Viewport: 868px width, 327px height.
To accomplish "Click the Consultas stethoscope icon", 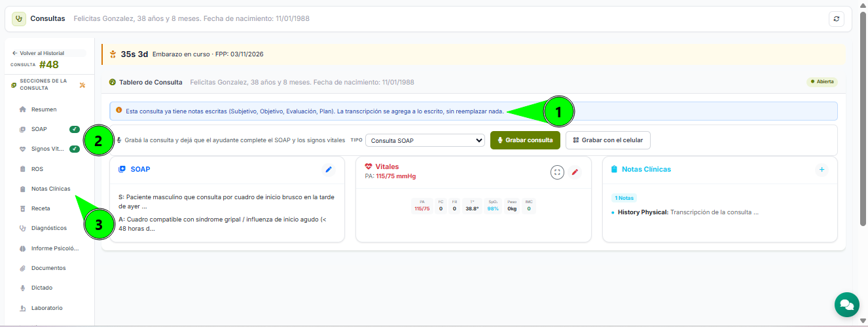I will click(x=19, y=18).
